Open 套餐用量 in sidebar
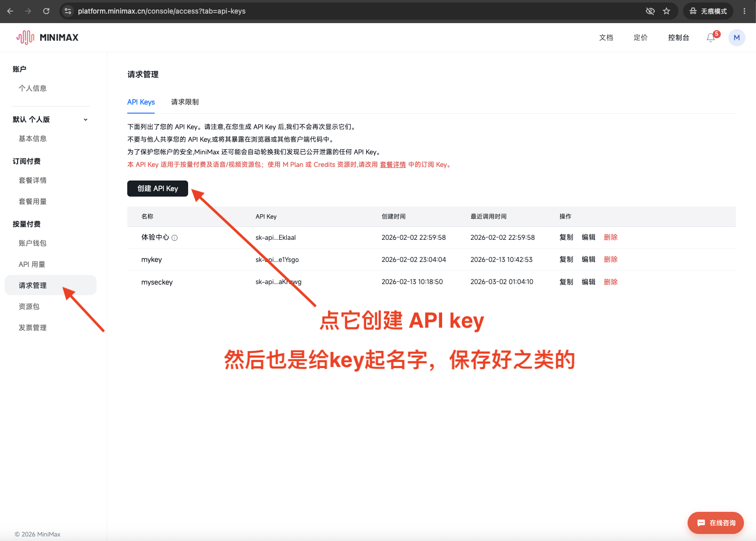This screenshot has width=756, height=541. 33,202
